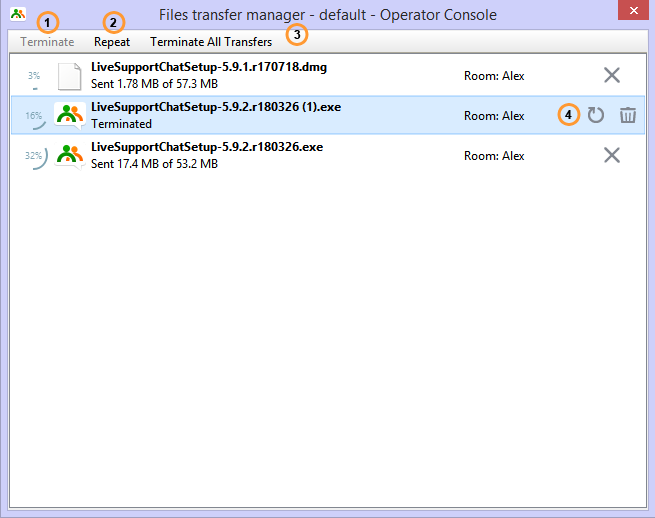Delete the terminated (1).exe transfer with the trash icon
The height and width of the screenshot is (518, 655).
coord(627,115)
